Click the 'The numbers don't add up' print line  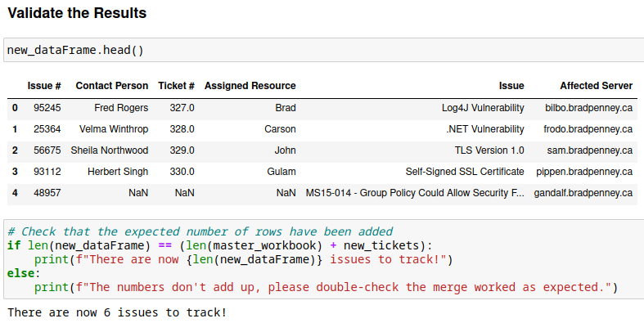(327, 287)
